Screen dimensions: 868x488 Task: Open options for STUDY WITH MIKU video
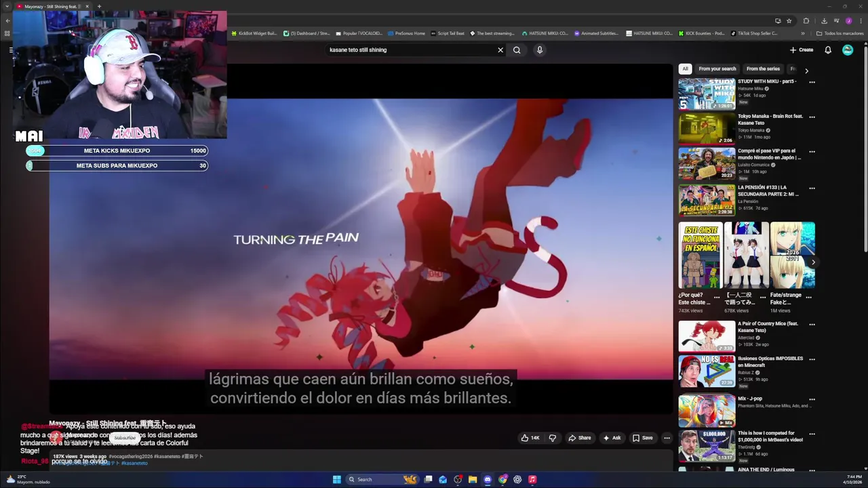812,82
